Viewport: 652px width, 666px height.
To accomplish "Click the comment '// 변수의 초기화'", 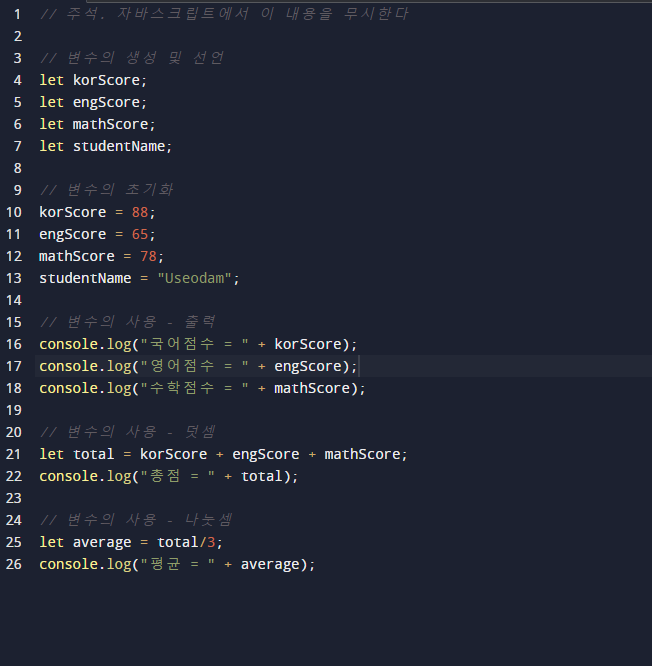I will [x=106, y=190].
